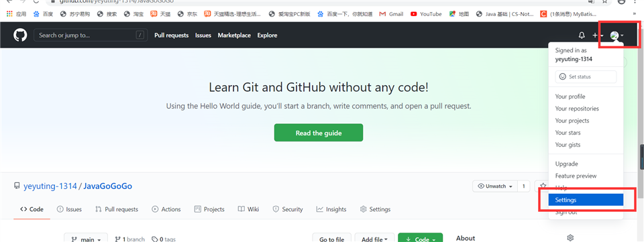This screenshot has height=242, width=644.
Task: Click the GitHub octocat logo
Action: click(x=20, y=36)
